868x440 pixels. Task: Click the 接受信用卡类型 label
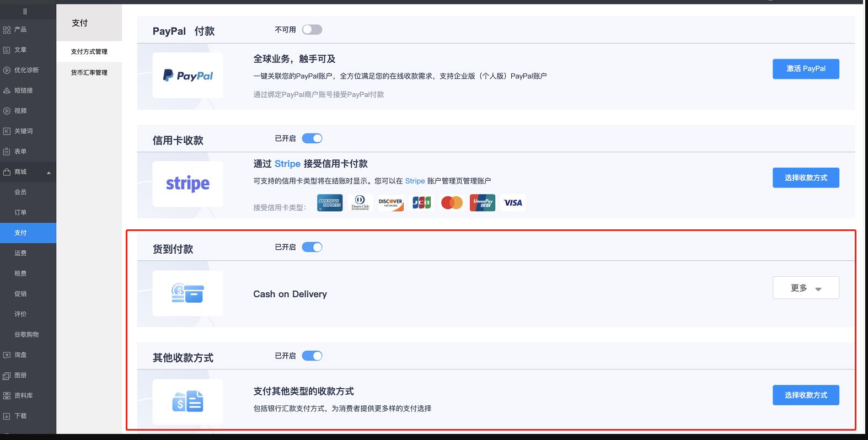(280, 208)
